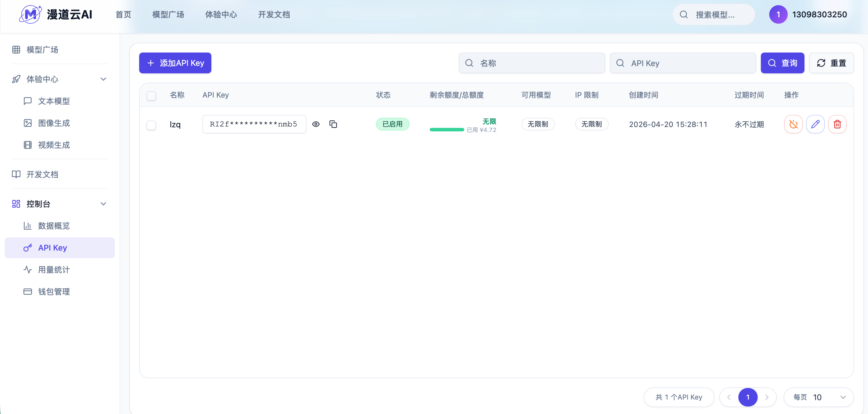The height and width of the screenshot is (414, 868).
Task: Disable the lzq key via power icon
Action: [x=794, y=124]
